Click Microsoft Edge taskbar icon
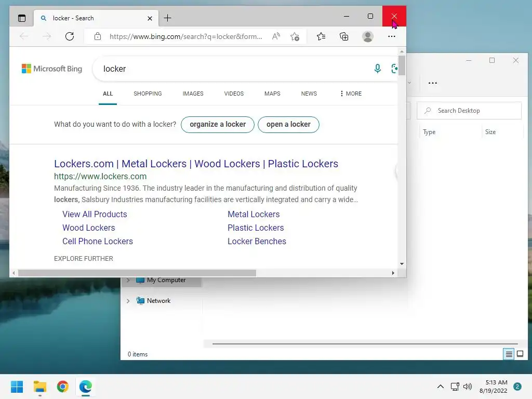 coord(86,387)
